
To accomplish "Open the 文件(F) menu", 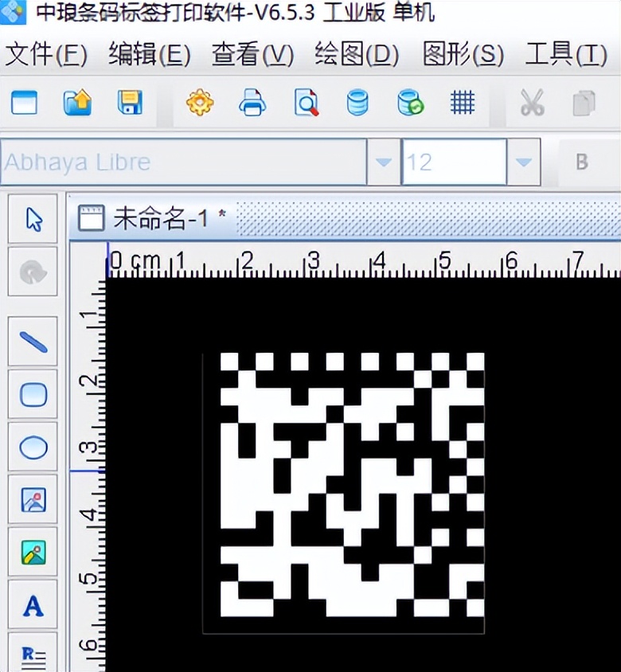I will [46, 54].
